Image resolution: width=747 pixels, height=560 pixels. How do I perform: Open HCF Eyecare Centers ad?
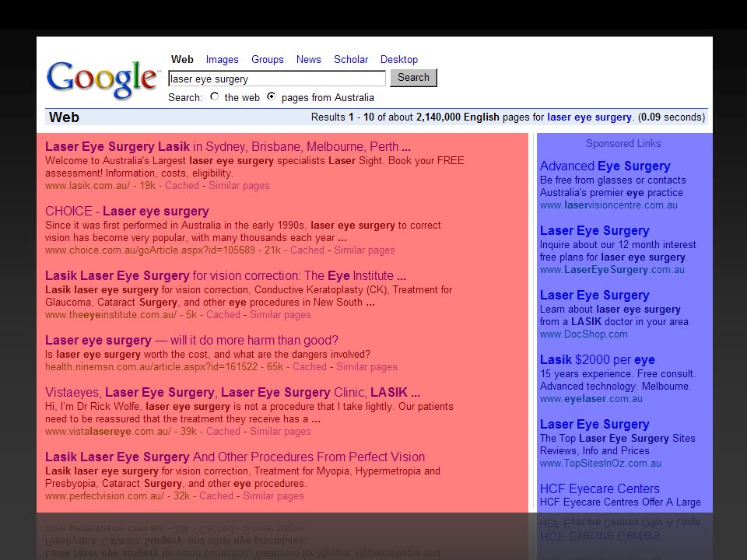tap(599, 488)
